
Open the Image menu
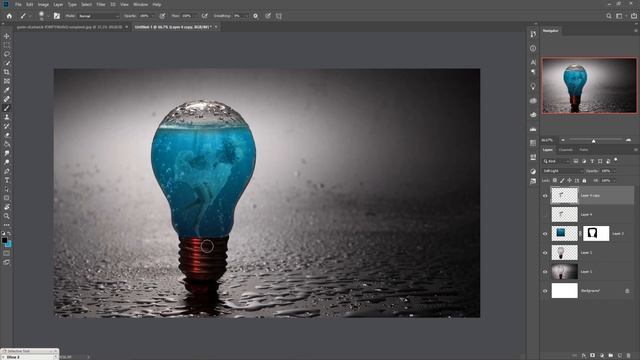point(43,4)
